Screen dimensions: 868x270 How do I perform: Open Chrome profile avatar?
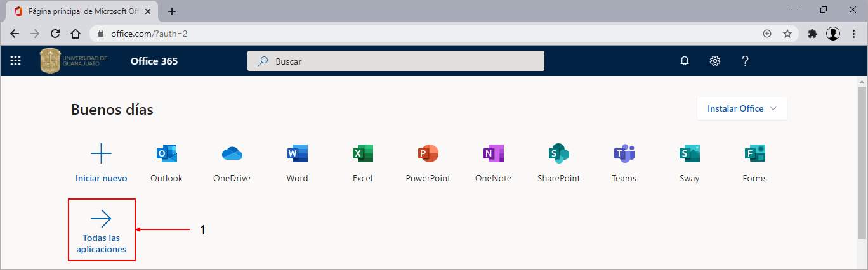coord(833,34)
